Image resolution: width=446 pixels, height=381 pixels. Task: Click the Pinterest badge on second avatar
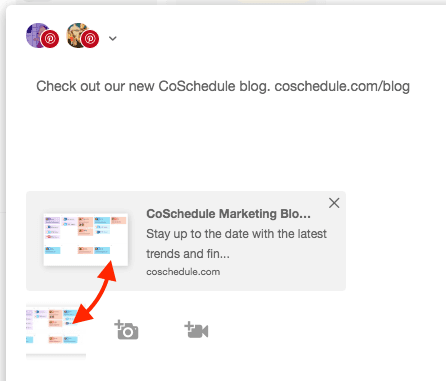point(90,39)
